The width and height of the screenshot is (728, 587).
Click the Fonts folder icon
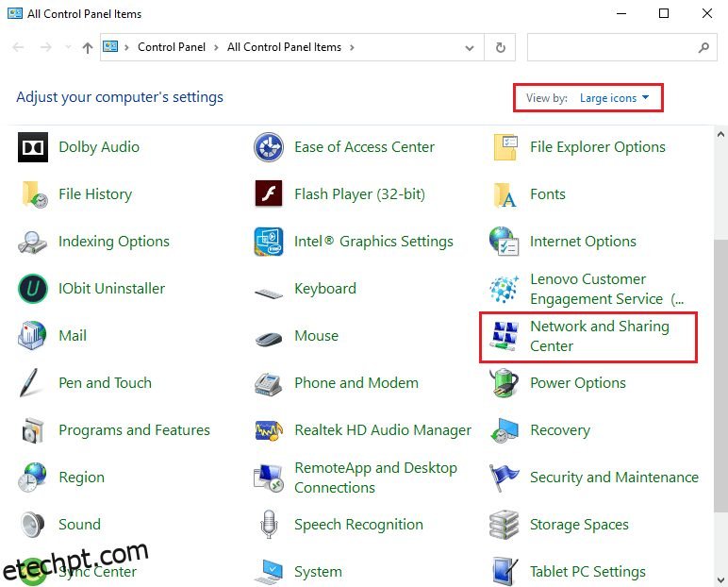505,194
